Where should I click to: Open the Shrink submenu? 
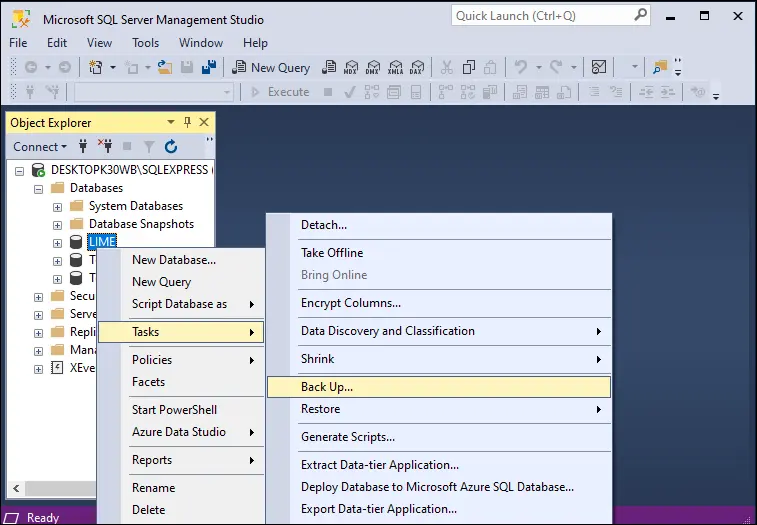(x=439, y=359)
